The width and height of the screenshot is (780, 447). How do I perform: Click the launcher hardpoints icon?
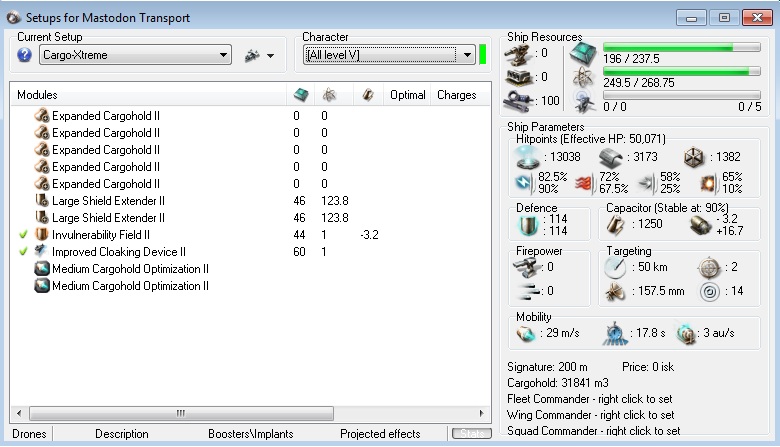coord(518,77)
